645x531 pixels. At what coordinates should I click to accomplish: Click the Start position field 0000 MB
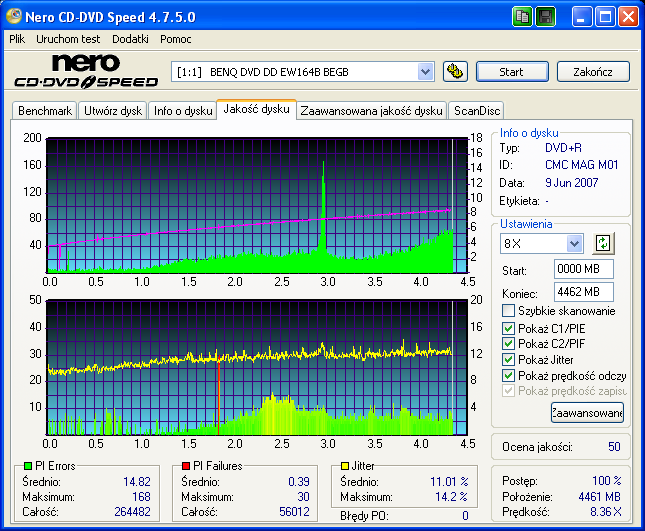click(583, 269)
